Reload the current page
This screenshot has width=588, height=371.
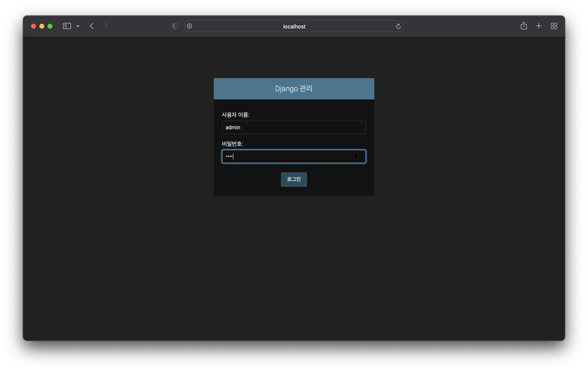398,26
